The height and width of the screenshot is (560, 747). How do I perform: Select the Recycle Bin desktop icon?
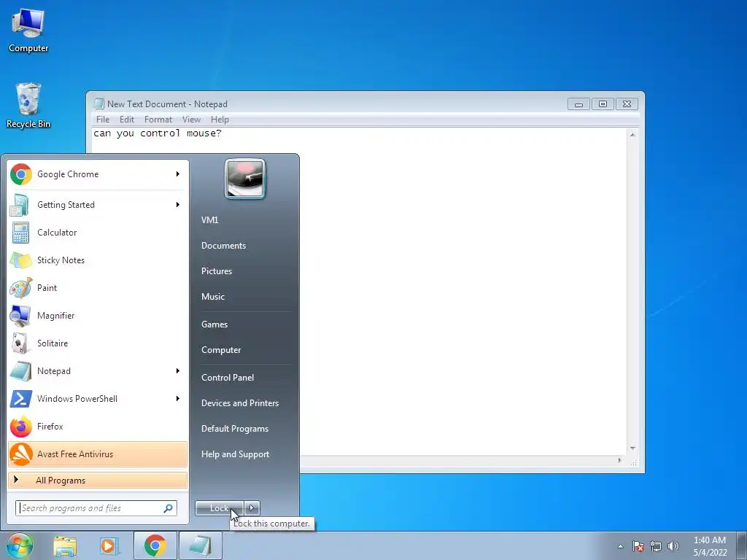click(28, 106)
